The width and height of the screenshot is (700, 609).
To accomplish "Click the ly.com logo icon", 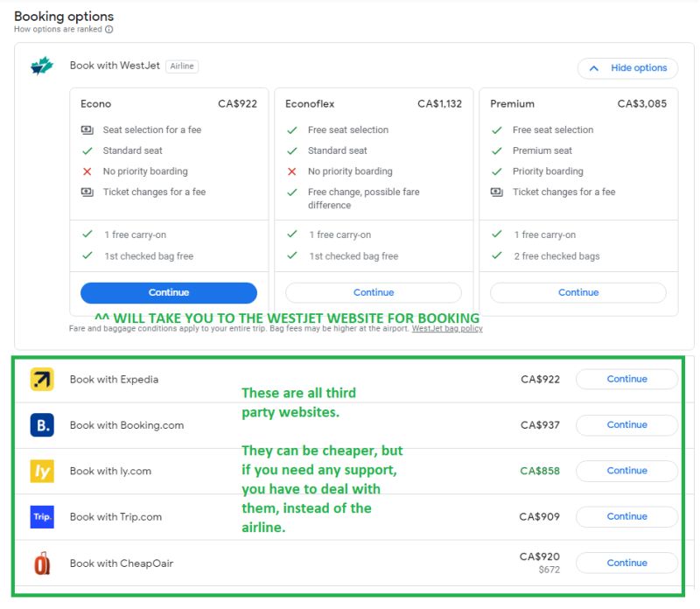I will tap(42, 471).
